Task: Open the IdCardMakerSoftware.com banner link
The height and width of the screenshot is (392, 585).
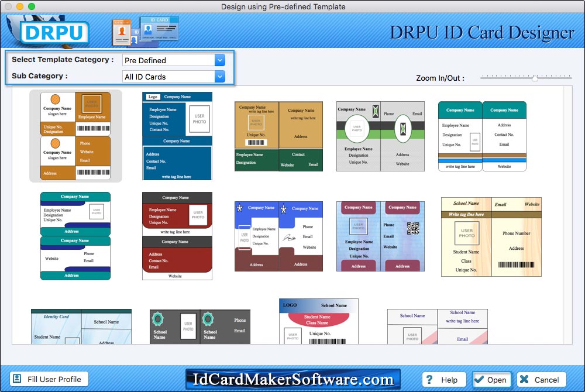Action: 293,379
